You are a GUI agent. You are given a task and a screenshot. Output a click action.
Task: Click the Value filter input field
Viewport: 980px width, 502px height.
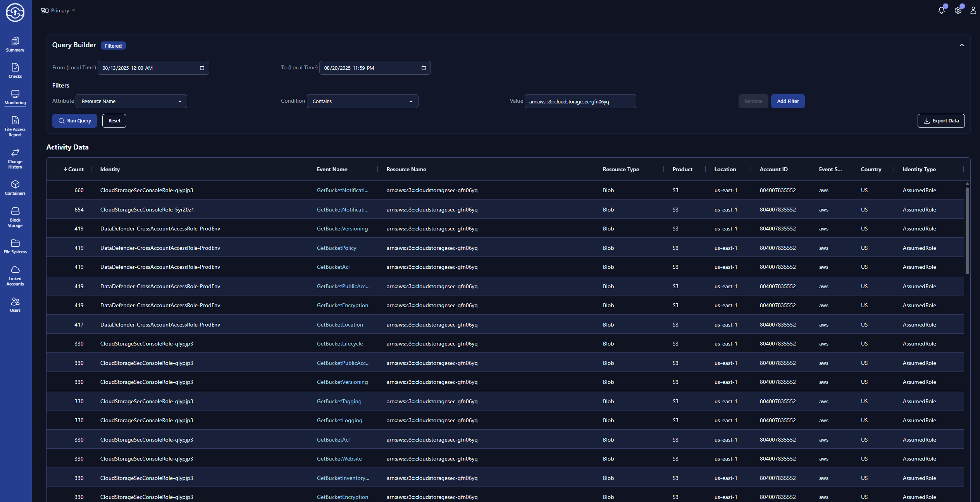[580, 101]
